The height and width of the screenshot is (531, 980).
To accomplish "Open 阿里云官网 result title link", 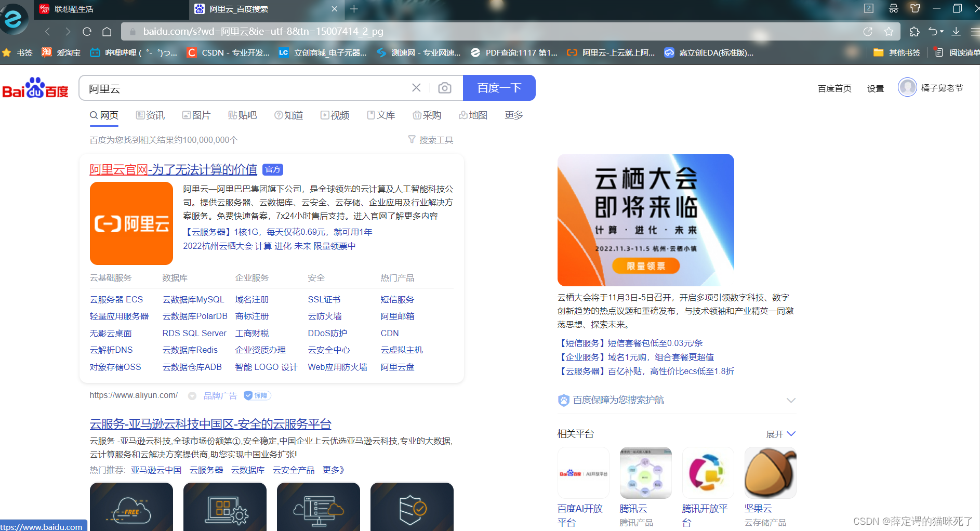I will (174, 169).
